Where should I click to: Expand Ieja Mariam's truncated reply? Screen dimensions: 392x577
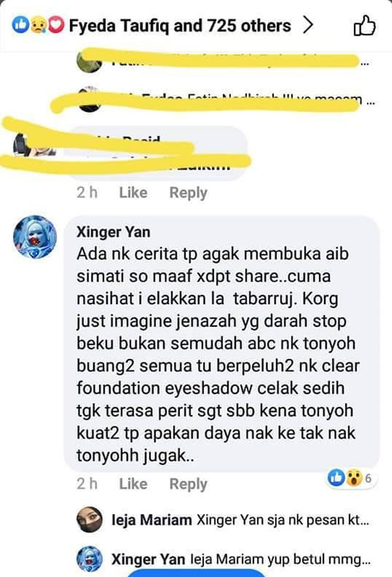click(x=240, y=520)
